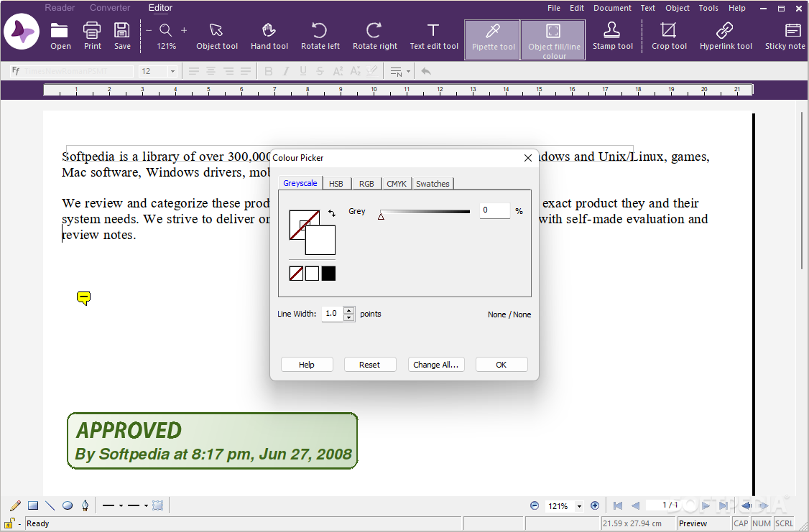
Task: Switch to the Reader mode tab
Action: click(60, 8)
